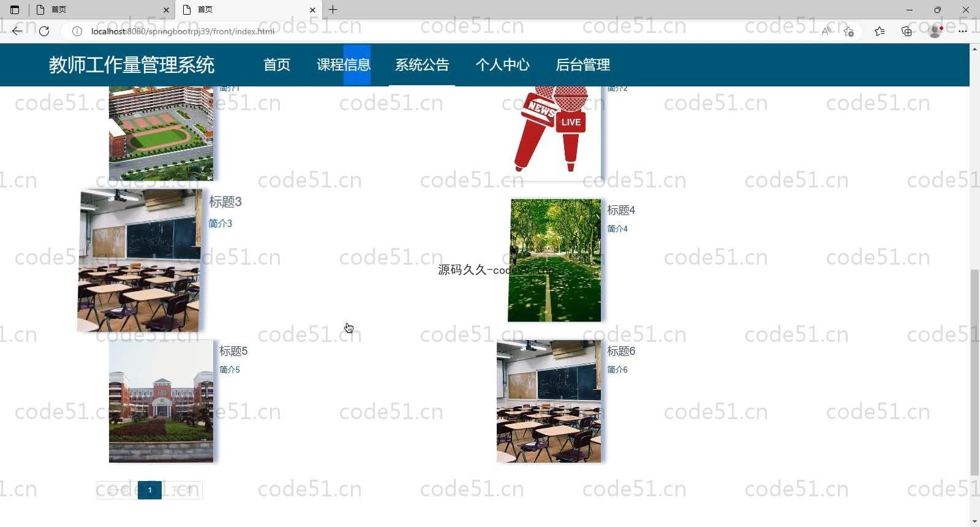Open the favorites list icon
The height and width of the screenshot is (527, 980).
[x=880, y=31]
